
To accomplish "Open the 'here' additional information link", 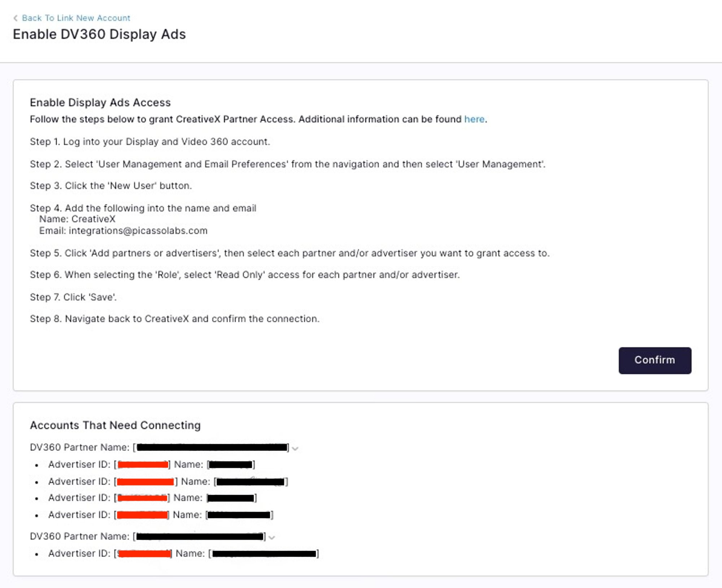I will point(474,119).
